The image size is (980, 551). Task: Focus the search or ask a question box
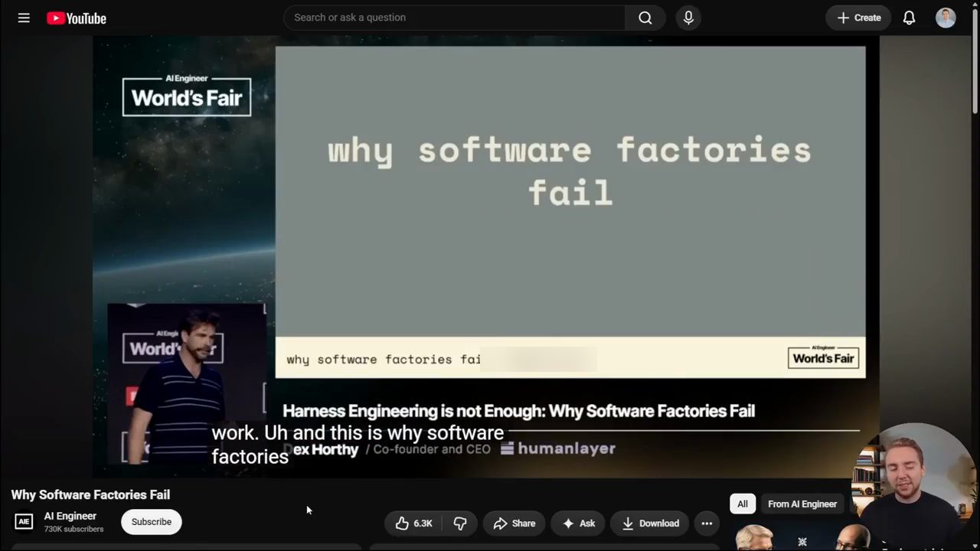tap(454, 18)
